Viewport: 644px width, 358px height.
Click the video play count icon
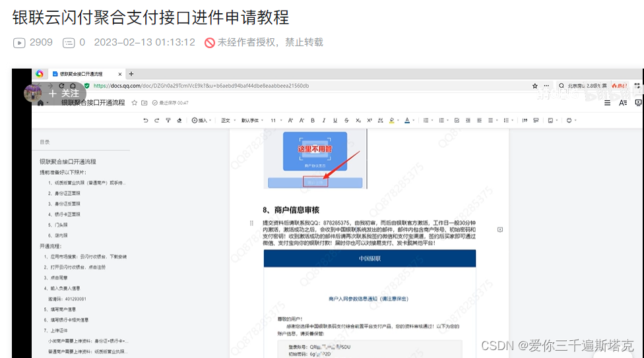pos(19,43)
